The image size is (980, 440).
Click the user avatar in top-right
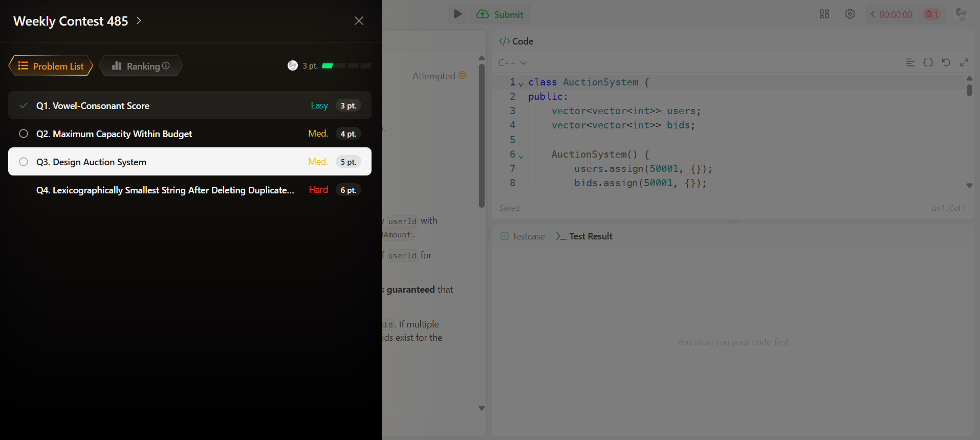click(x=961, y=14)
